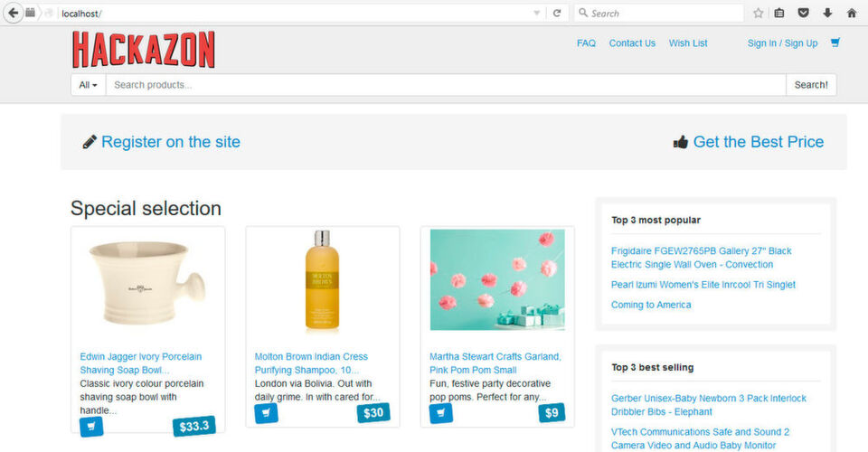Screen dimensions: 868x452
Task: Click the Top 3 best selling heading
Action: pos(653,367)
